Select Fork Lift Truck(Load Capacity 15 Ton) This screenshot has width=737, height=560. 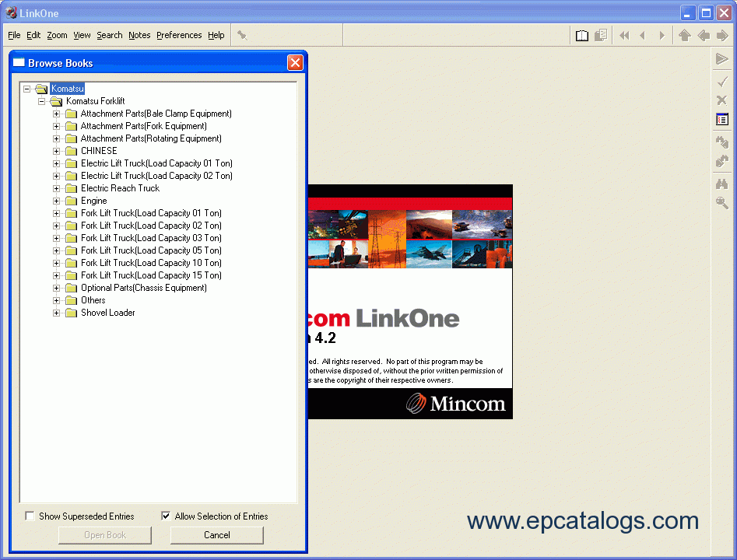pos(151,275)
